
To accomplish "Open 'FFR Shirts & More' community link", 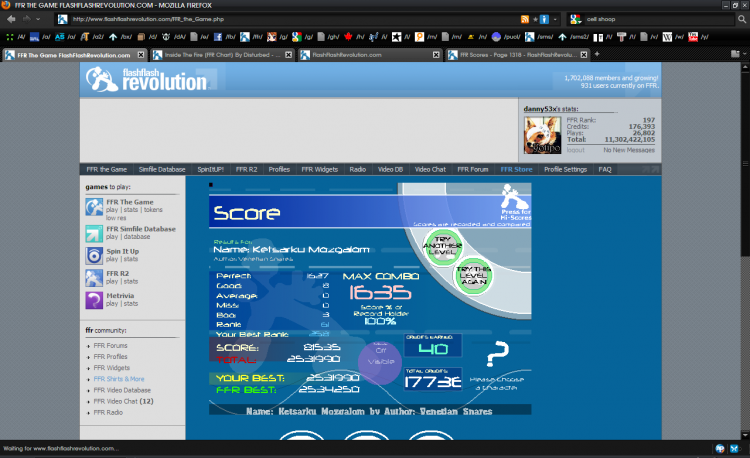I will tap(119, 379).
